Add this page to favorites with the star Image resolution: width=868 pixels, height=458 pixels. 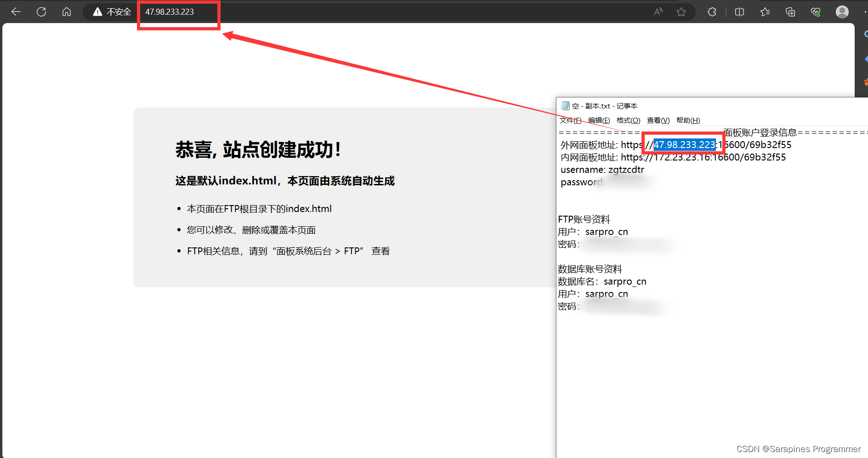(x=681, y=12)
